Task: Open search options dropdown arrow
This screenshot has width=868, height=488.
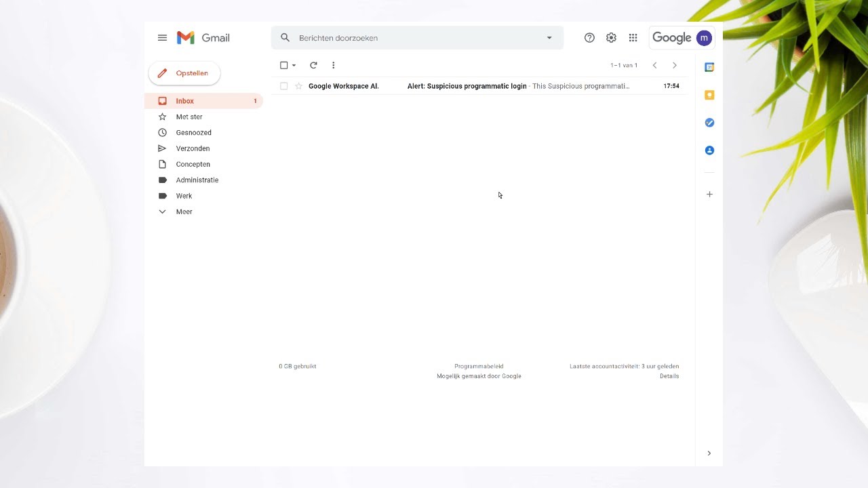Action: (549, 38)
